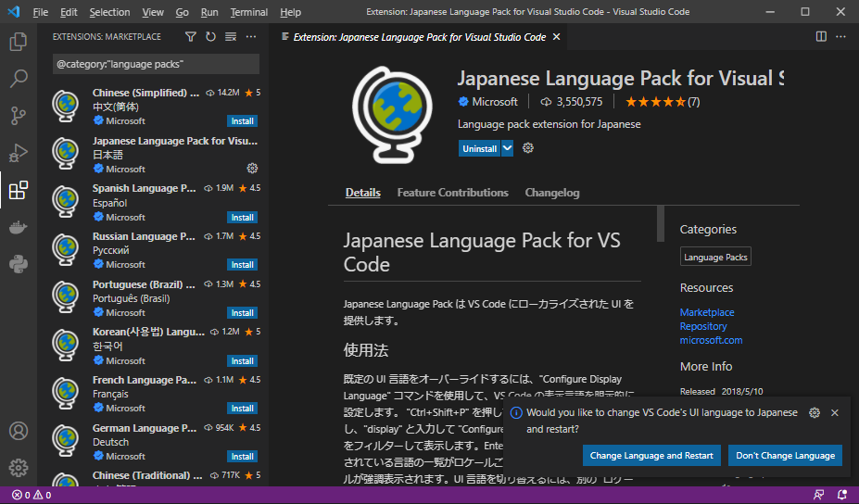Image resolution: width=859 pixels, height=504 pixels.
Task: Close the Japanese Language Pack extension tab
Action: [x=557, y=37]
